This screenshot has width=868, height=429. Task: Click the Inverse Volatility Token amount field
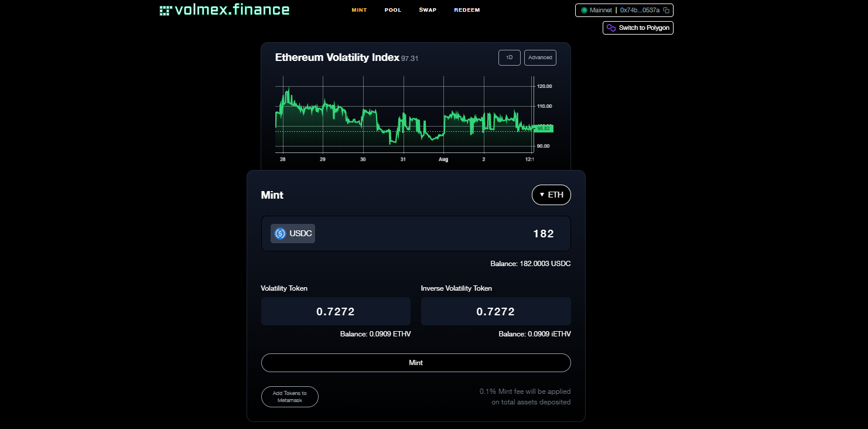click(x=495, y=311)
